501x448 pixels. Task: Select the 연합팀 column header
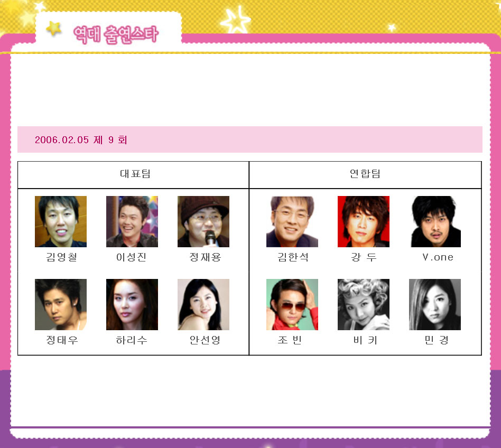point(365,175)
